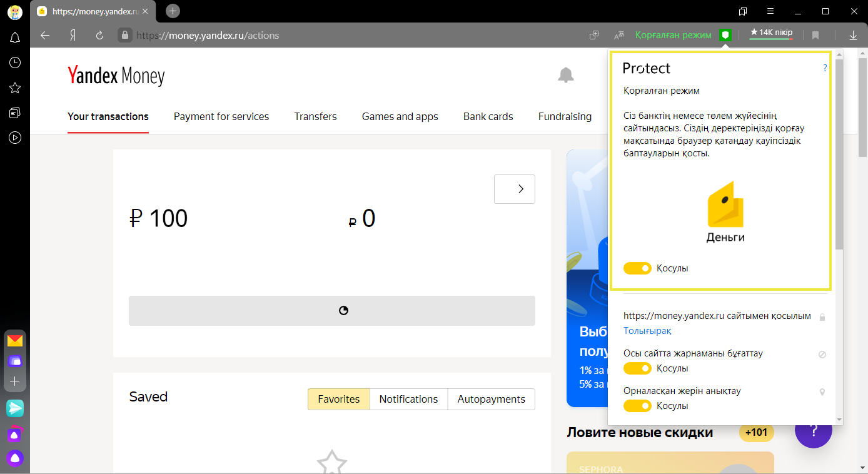
Task: Click the Protect panel scrollbar down arrow
Action: point(839,420)
